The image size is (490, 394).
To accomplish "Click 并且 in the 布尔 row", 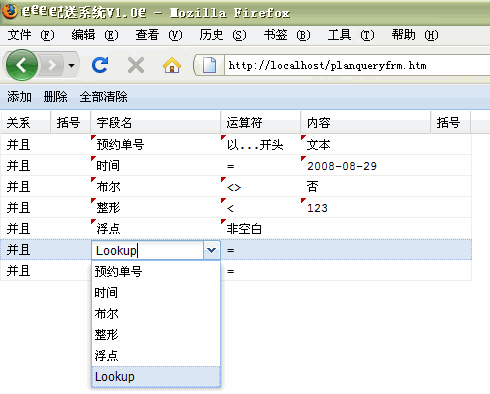I will tap(19, 187).
